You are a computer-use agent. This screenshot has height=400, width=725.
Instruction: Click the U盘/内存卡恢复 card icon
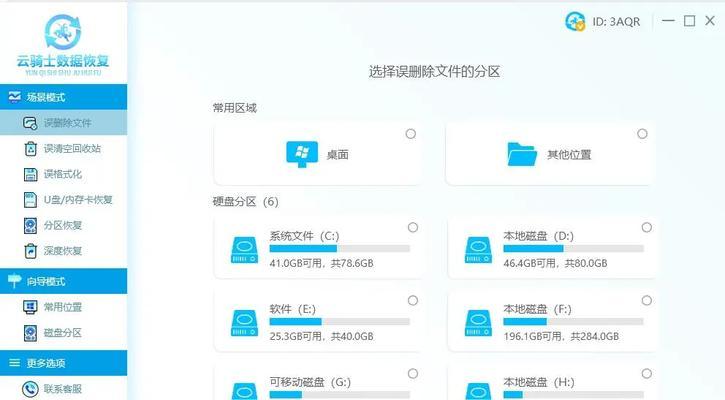(x=30, y=200)
